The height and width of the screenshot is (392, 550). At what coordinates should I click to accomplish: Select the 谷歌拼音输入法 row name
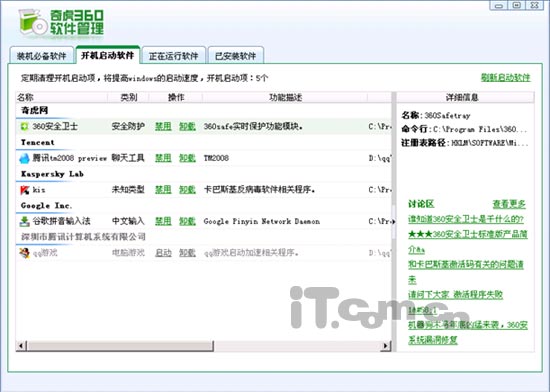[61, 221]
